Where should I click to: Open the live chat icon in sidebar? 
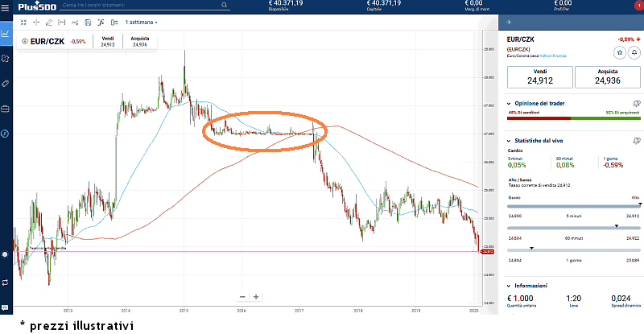(x=6, y=307)
